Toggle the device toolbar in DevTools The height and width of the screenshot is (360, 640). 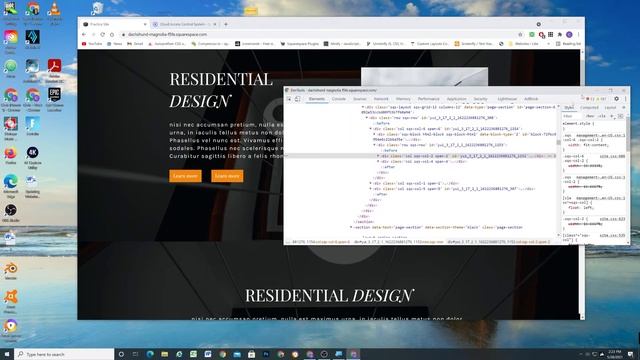tap(298, 99)
